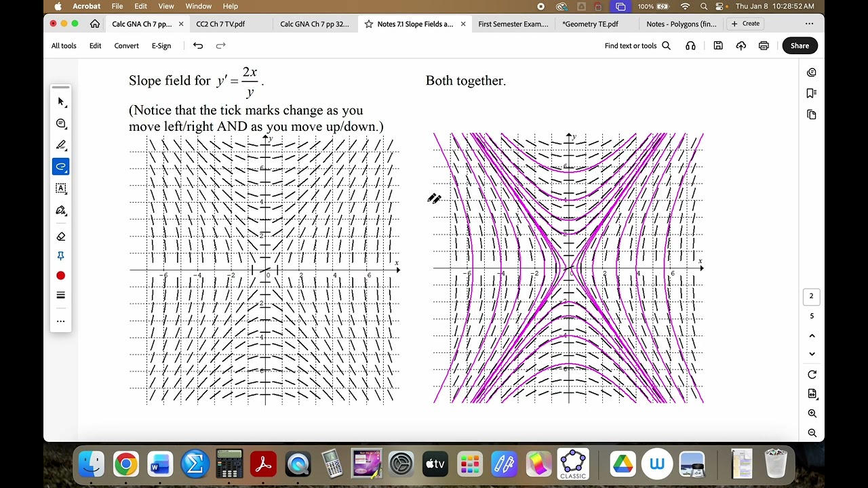This screenshot has height=488, width=868.
Task: Open Chrome from the Dock
Action: (x=125, y=464)
